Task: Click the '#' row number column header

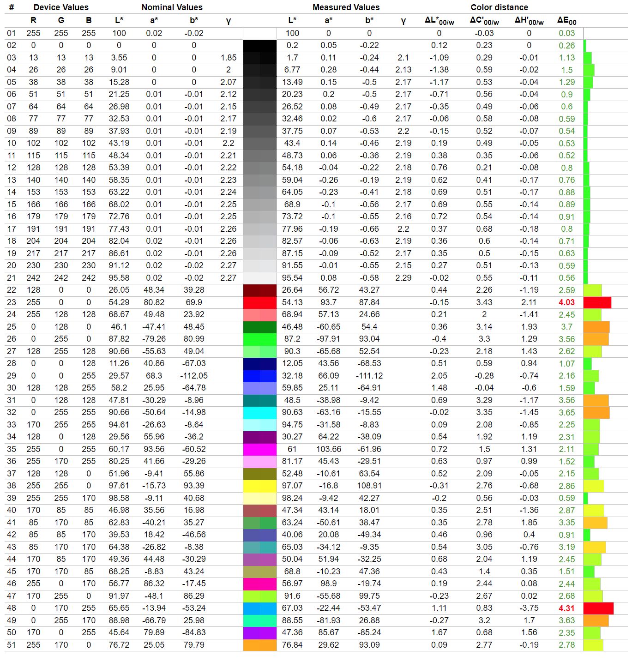Action: (x=12, y=7)
